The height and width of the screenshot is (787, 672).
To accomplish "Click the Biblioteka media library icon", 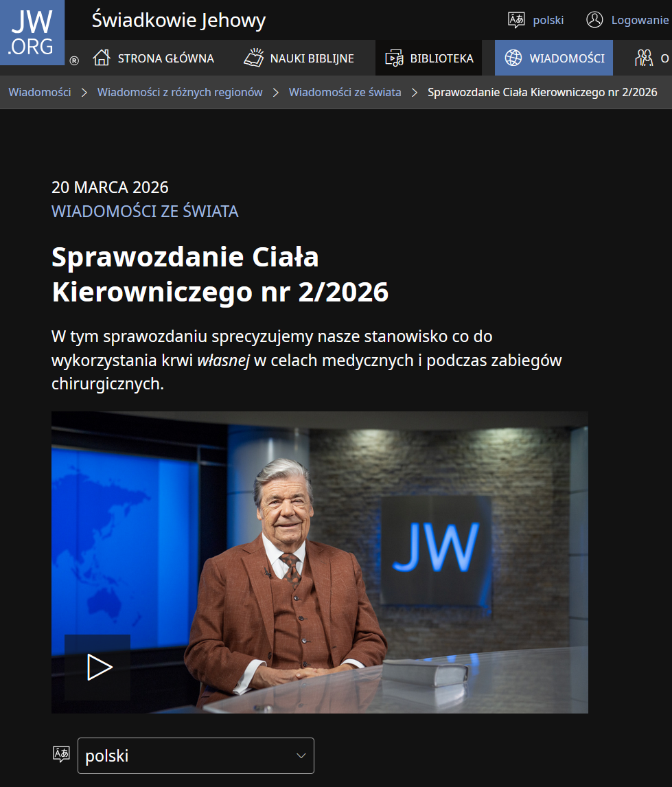I will click(x=394, y=58).
